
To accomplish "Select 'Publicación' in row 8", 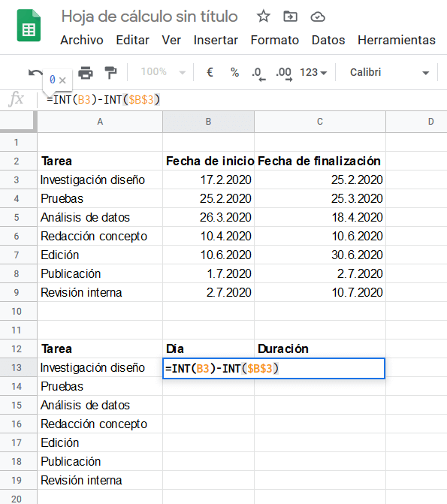I will coord(100,273).
